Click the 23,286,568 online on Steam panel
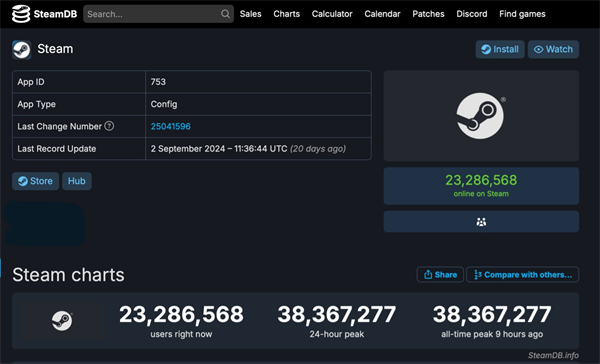The image size is (600, 364). pyautogui.click(x=481, y=186)
